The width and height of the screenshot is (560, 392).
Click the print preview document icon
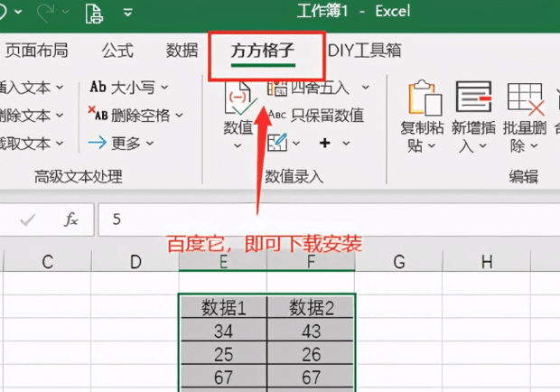[x=94, y=13]
